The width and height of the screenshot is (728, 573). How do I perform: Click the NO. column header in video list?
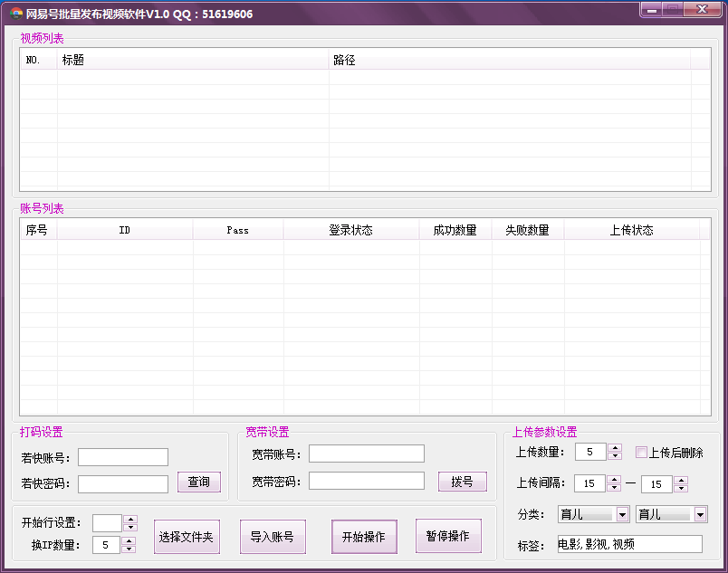pyautogui.click(x=39, y=60)
